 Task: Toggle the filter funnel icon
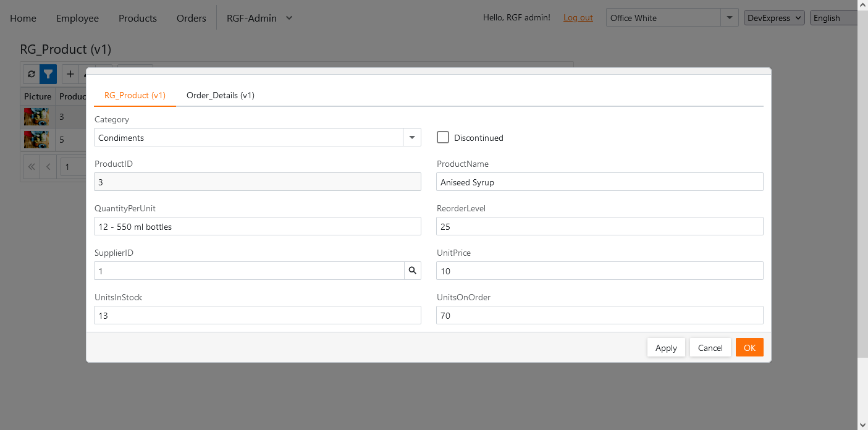pyautogui.click(x=48, y=74)
